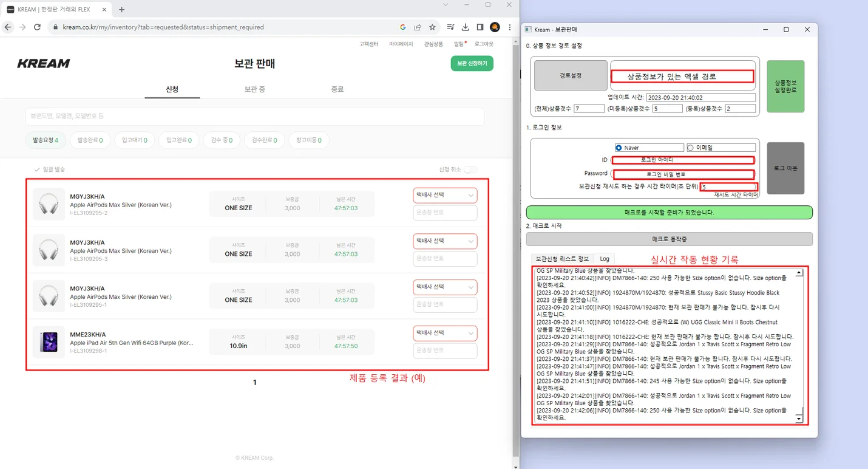Click the browser address bar URL
This screenshot has height=469, width=868.
tap(163, 27)
